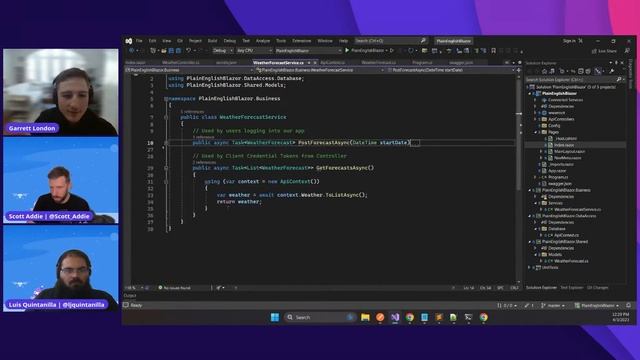The image size is (640, 360).
Task: Click the Notepad++ icon on the taskbar
Action: (x=453, y=317)
